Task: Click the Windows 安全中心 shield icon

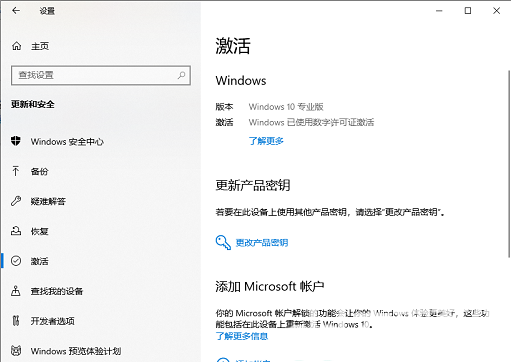Action: (16, 141)
